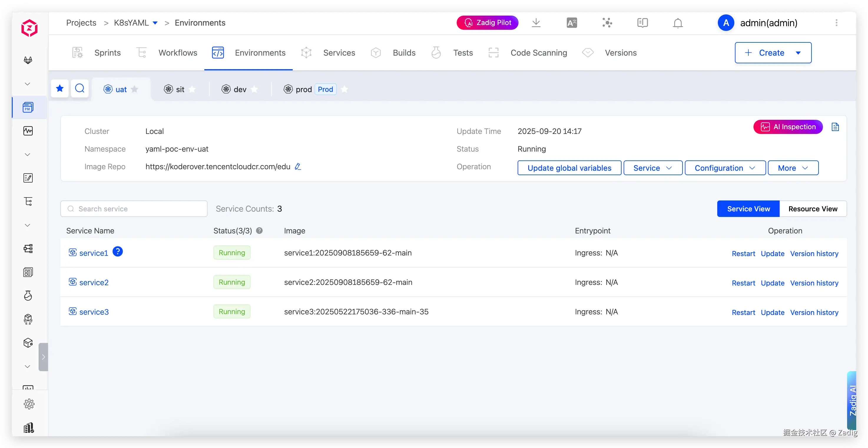868x448 pixels.
Task: Toggle the favorites filter star button
Action: click(60, 89)
